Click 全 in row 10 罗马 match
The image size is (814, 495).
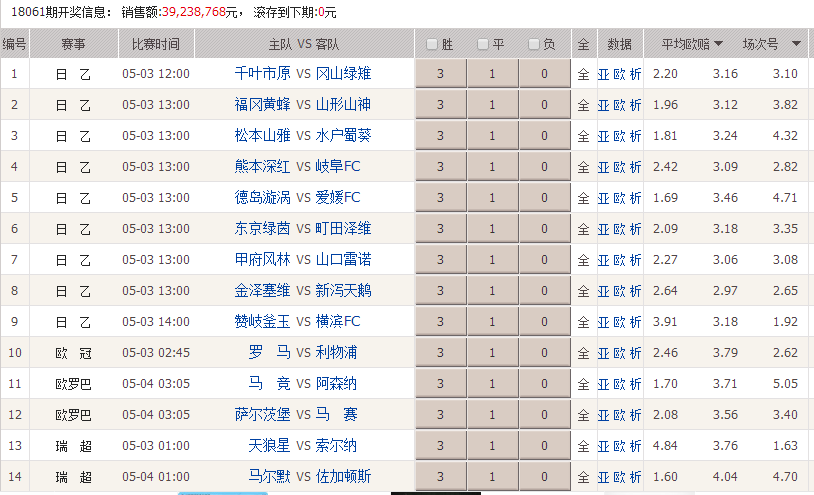pyautogui.click(x=584, y=353)
